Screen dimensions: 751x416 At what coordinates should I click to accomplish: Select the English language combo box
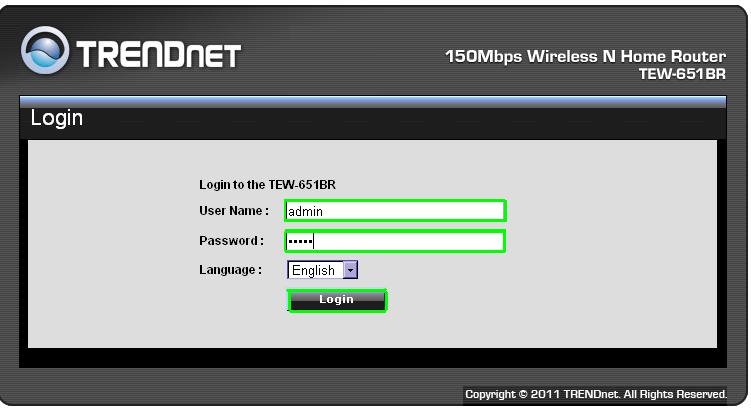322,270
